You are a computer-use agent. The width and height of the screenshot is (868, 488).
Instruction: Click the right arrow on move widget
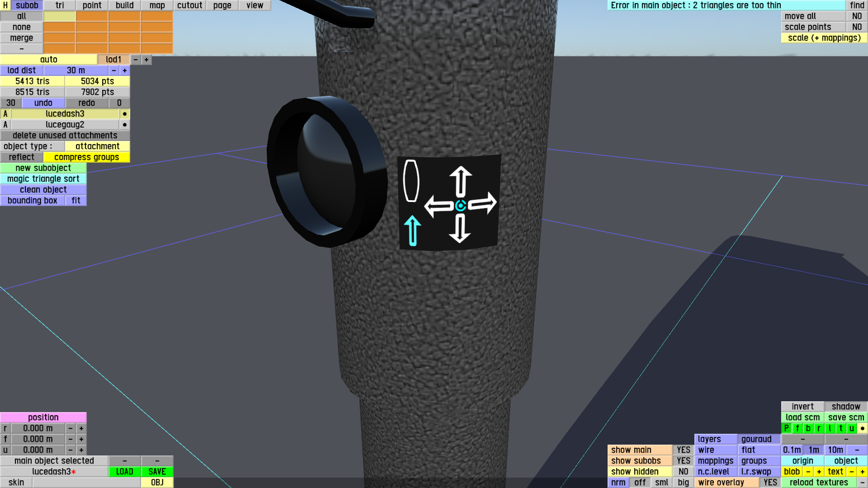click(x=483, y=204)
